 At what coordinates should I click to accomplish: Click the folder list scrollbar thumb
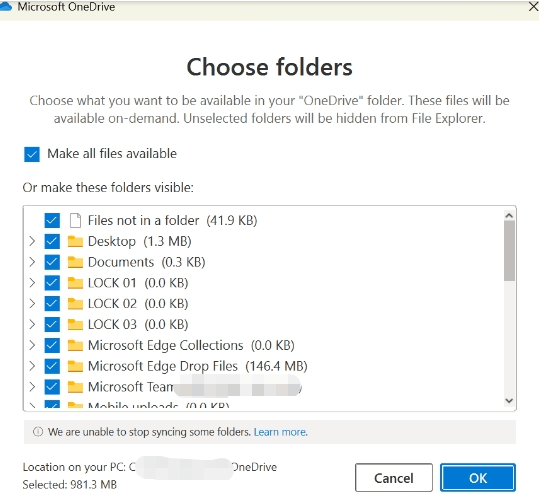(x=509, y=251)
